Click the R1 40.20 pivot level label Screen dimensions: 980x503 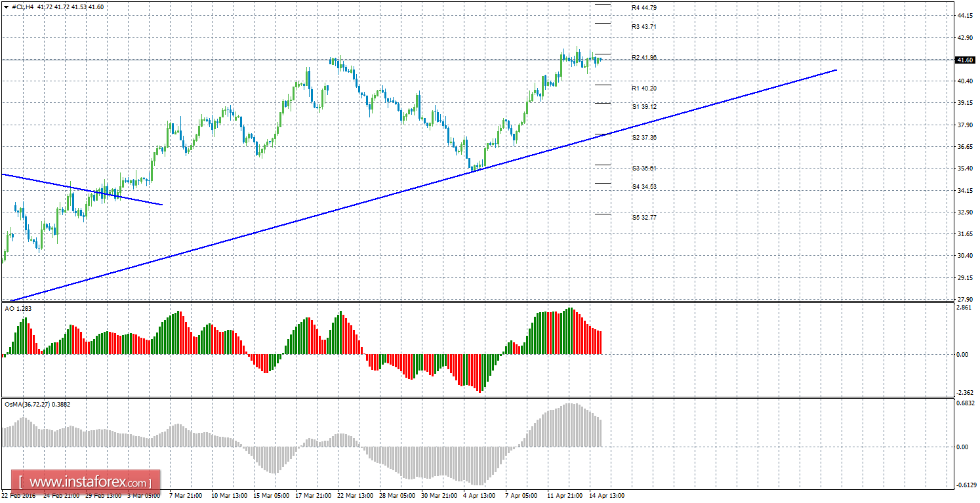pos(643,88)
